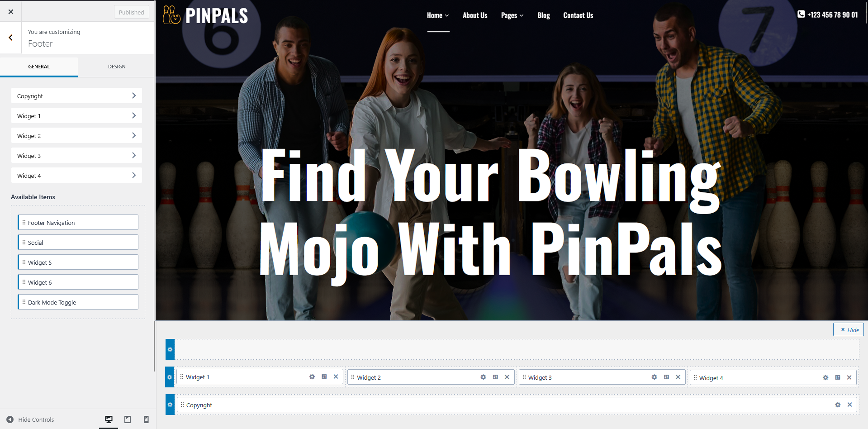This screenshot has width=868, height=429.
Task: Open top footer row settings gear
Action: 170,349
